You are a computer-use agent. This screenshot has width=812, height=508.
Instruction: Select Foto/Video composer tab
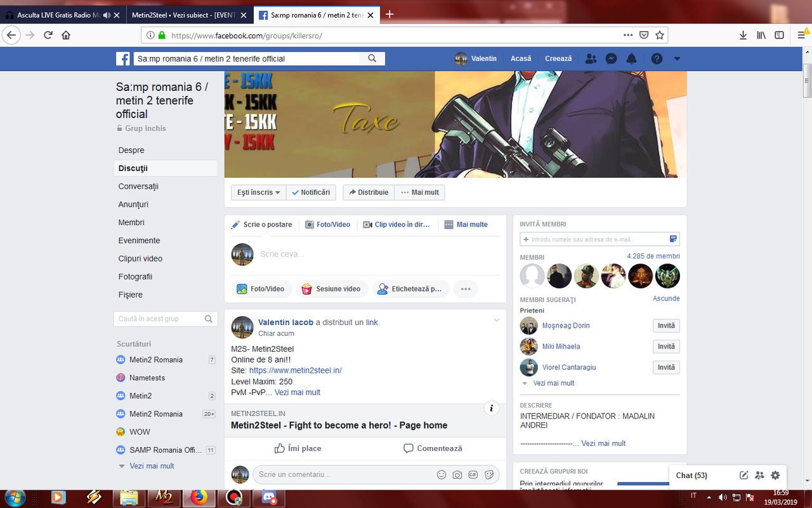[327, 225]
